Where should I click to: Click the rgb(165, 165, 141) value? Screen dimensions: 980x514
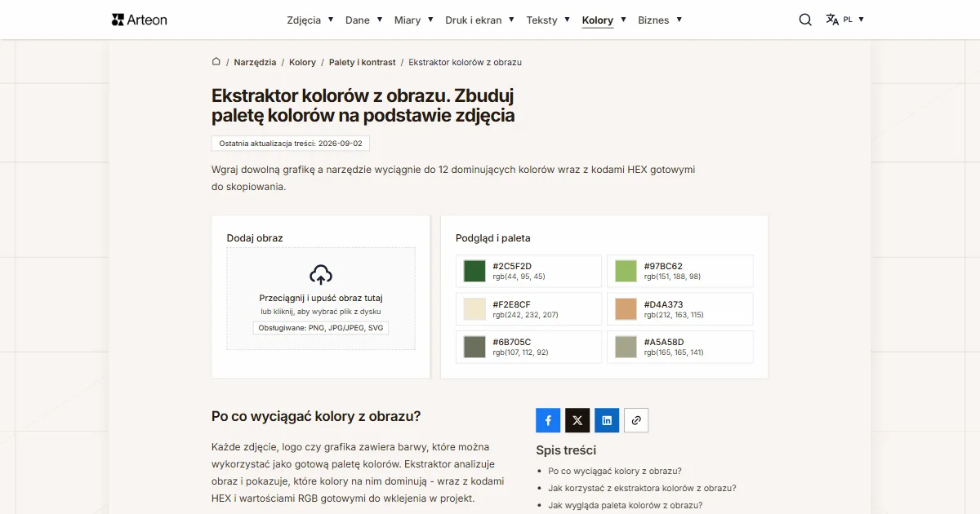(674, 352)
